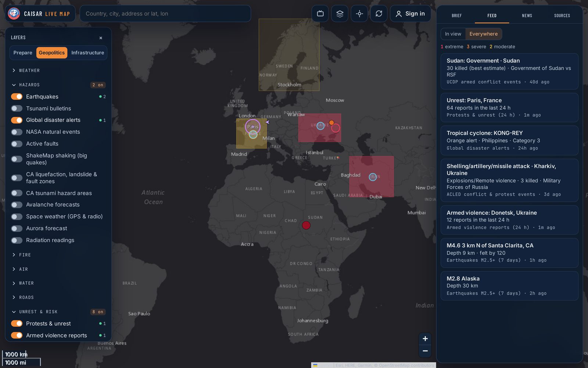Select the Infrastructure layer preset
This screenshot has width=588, height=368.
click(87, 53)
